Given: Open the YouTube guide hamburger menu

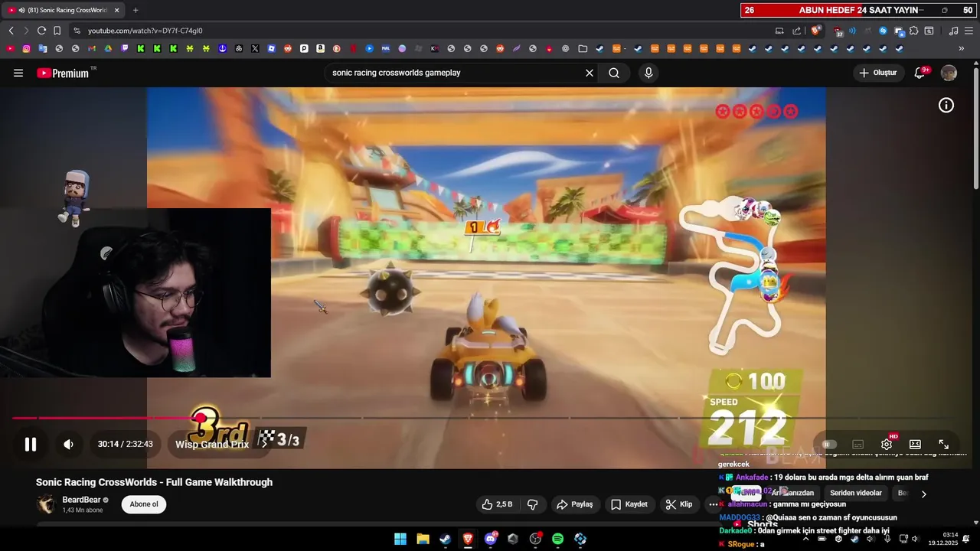Looking at the screenshot, I should click(18, 73).
